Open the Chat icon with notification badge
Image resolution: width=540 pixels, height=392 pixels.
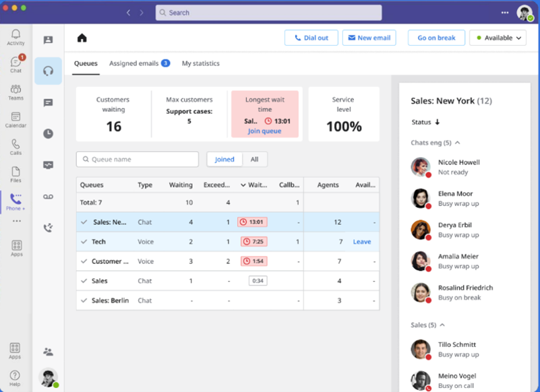click(16, 65)
